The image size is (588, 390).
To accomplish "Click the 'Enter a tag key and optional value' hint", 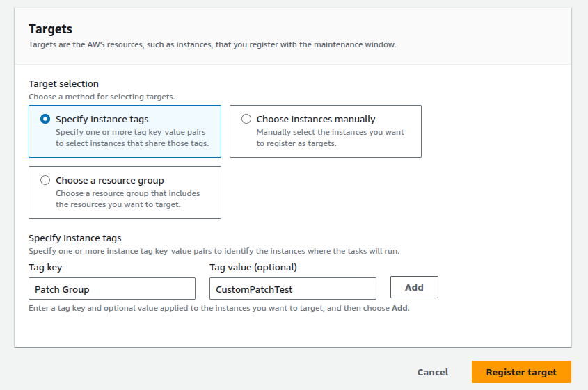I will click(x=219, y=308).
